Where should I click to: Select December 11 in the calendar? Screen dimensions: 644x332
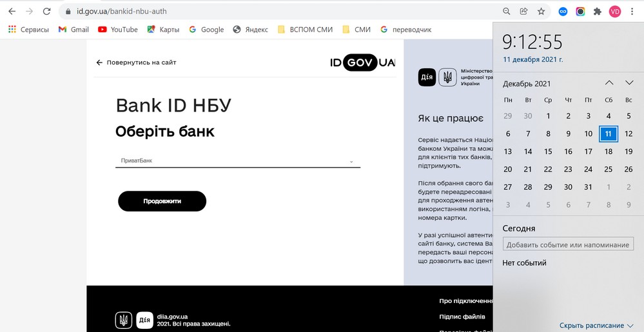pos(609,134)
